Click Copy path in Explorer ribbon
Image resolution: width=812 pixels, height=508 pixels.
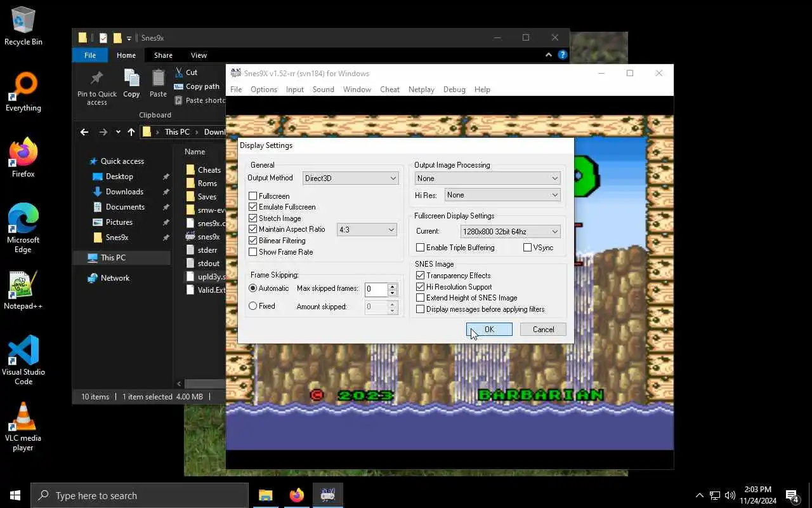(196, 86)
